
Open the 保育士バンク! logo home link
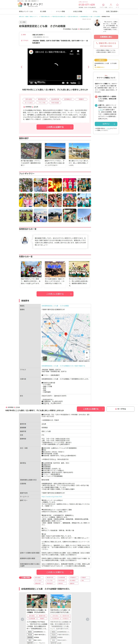[x=30, y=4]
